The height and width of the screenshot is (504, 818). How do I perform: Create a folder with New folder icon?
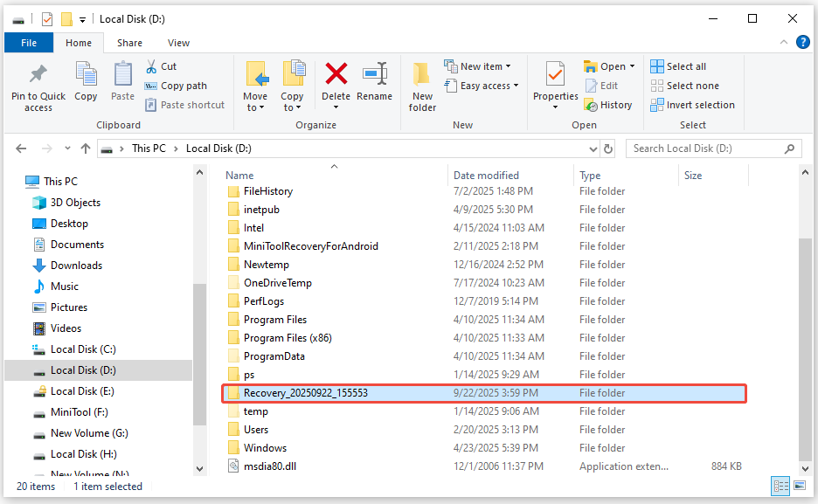pos(422,85)
